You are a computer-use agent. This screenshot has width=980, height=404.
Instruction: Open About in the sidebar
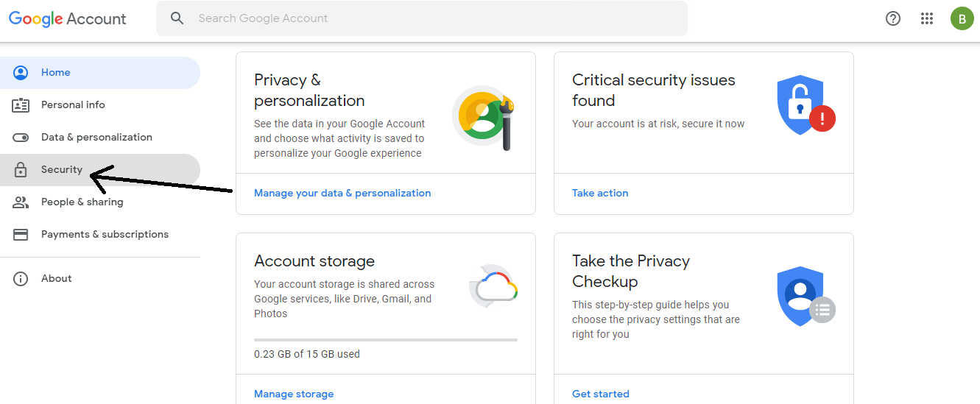point(100,278)
